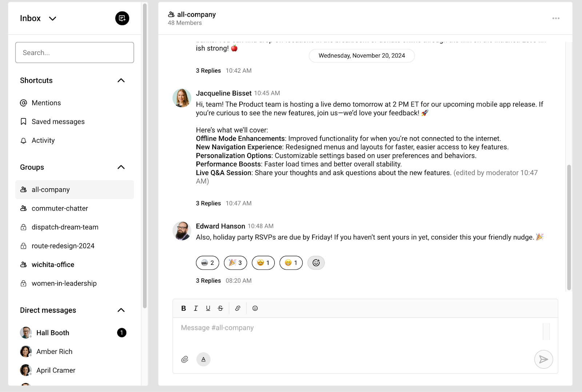
Task: Open the text color picker in the composer
Action: point(203,359)
